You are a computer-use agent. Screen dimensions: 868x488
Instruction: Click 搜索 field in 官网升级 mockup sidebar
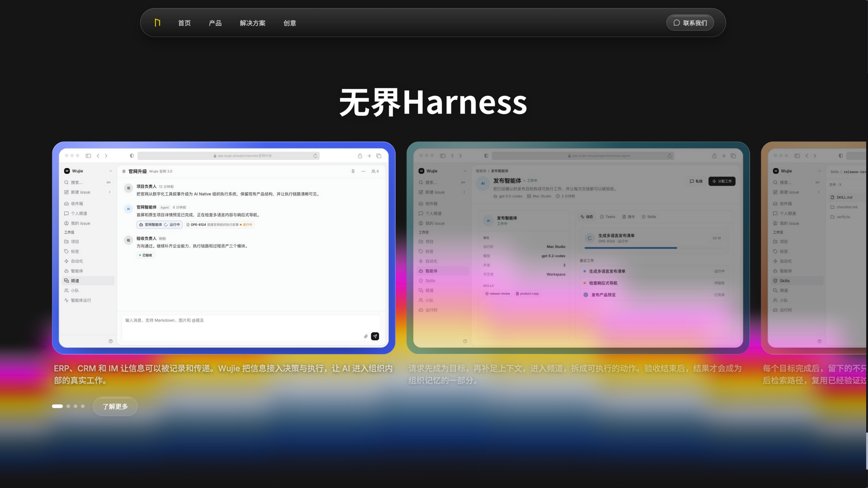(88, 183)
